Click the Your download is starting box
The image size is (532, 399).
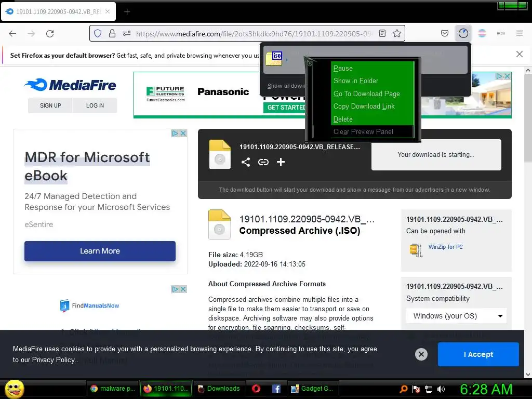pyautogui.click(x=436, y=155)
